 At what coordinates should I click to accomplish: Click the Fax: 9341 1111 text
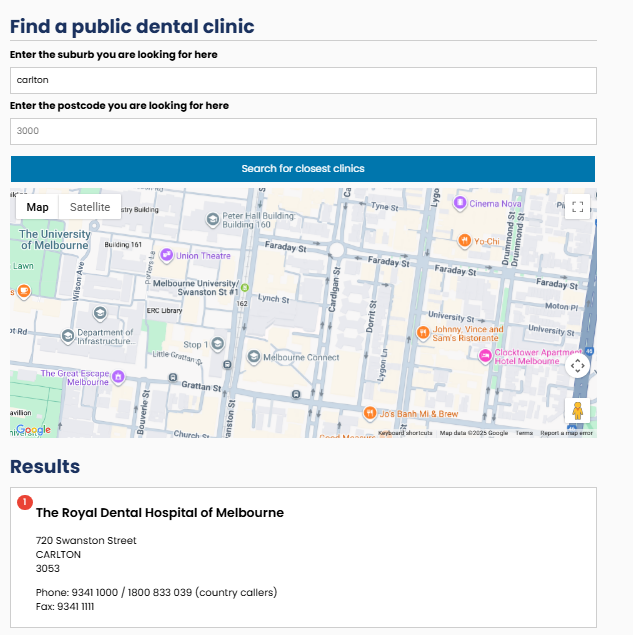tap(65, 607)
